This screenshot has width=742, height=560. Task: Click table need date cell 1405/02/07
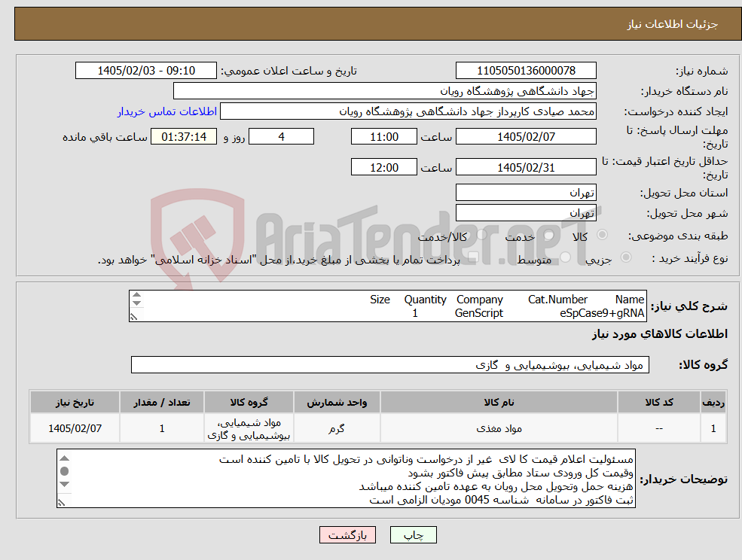click(75, 428)
